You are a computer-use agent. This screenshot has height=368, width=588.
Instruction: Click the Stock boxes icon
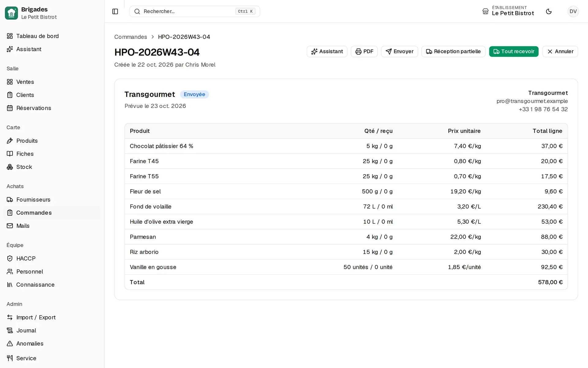[10, 167]
